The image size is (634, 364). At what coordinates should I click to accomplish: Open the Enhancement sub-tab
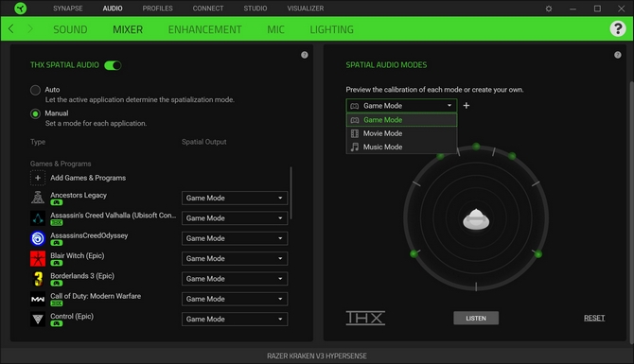pyautogui.click(x=205, y=29)
